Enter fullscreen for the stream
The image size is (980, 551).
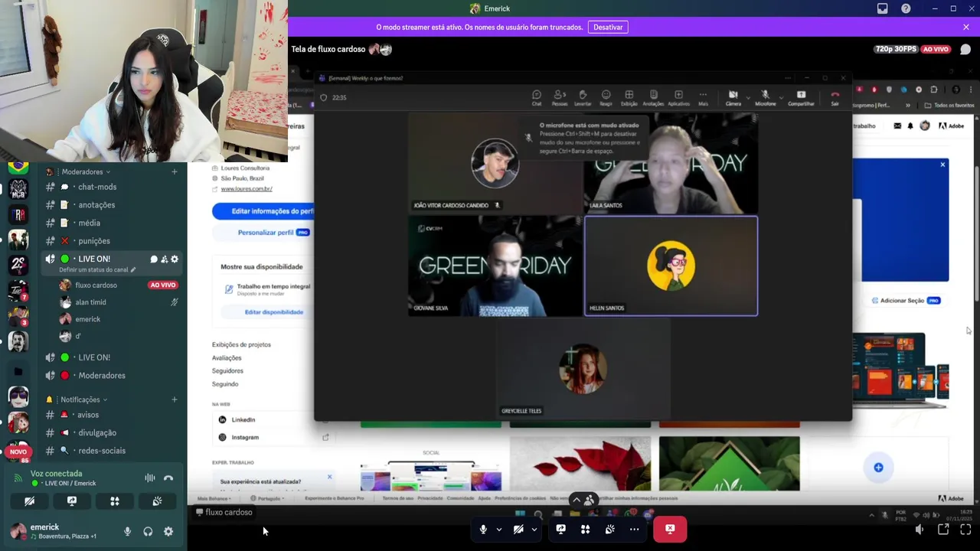[x=965, y=529]
